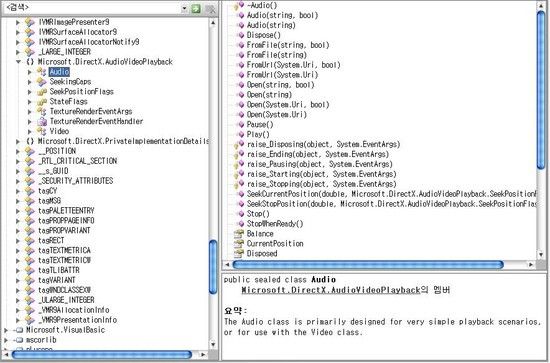Select the tagTEXTMETRICA tree item
Image resolution: width=550 pixels, height=363 pixels.
(x=64, y=250)
